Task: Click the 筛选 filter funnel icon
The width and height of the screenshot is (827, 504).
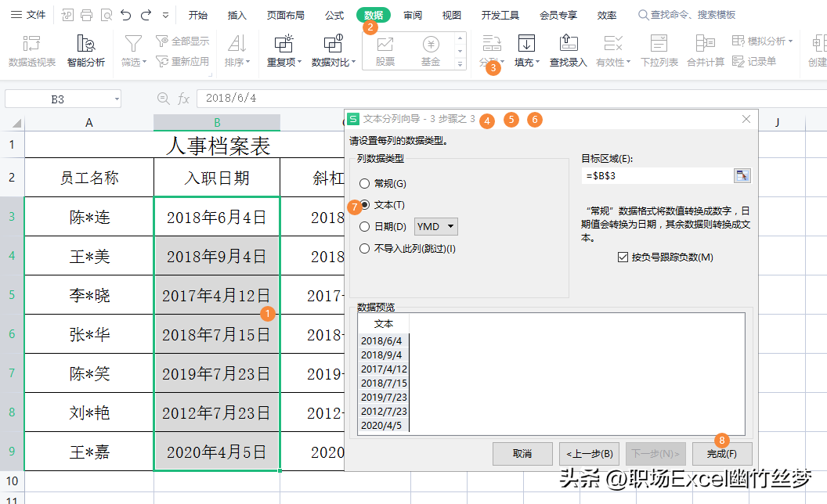Action: click(133, 44)
